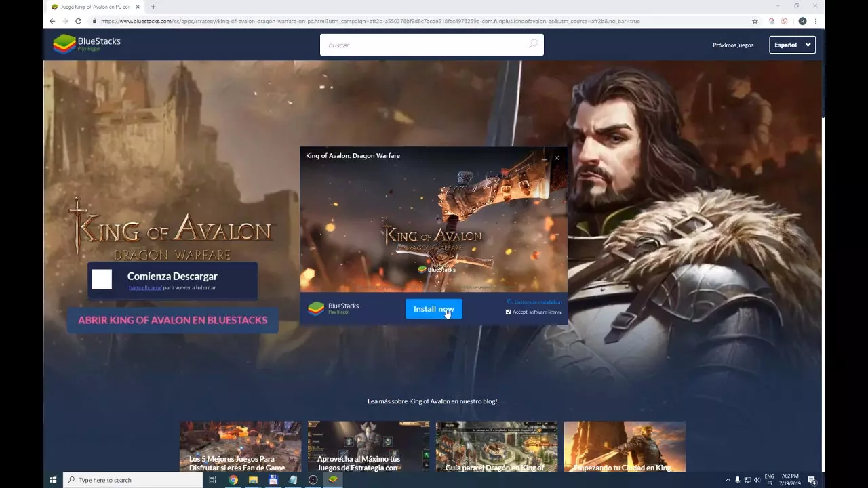Open the ENG ES input language selector

coord(770,480)
